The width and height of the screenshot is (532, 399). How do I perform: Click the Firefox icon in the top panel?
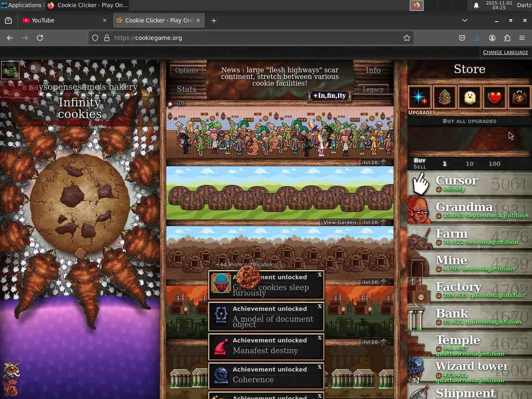[x=416, y=5]
